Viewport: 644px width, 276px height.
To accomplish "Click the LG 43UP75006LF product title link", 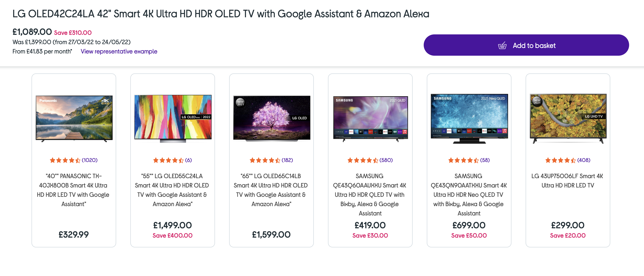I will 568,181.
